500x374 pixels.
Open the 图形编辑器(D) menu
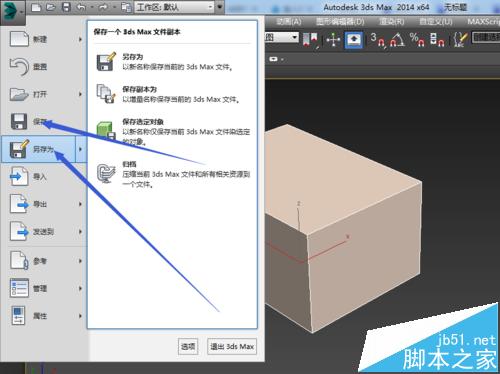click(x=340, y=22)
